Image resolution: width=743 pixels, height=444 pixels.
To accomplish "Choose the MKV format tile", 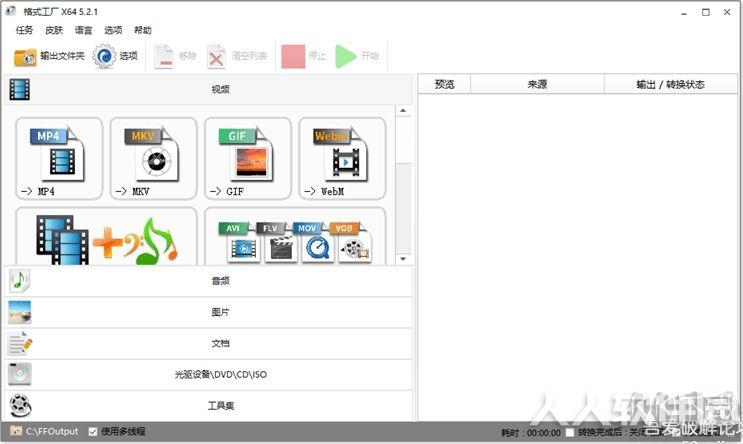I will 153,158.
